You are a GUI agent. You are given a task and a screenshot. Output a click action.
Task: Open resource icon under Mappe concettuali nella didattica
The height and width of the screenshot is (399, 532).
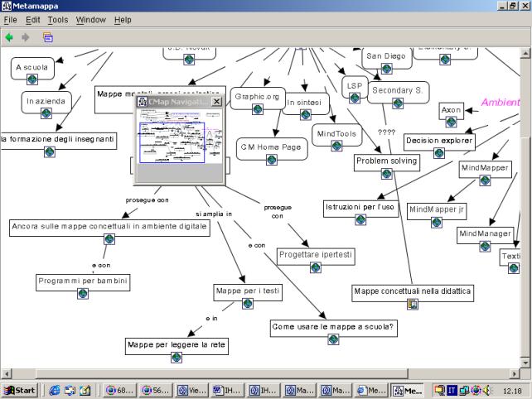click(413, 305)
